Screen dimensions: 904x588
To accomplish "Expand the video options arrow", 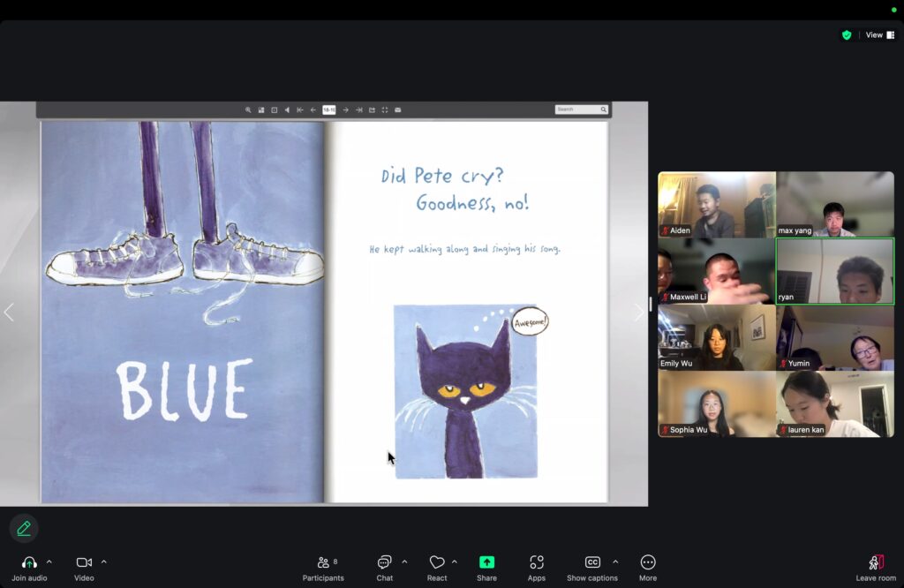I will click(104, 562).
